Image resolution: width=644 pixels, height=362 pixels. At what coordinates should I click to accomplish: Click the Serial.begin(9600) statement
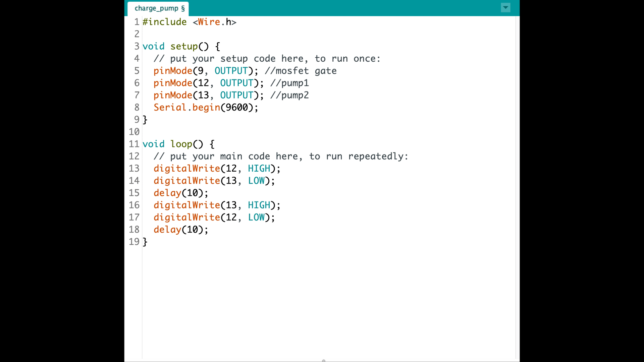(205, 107)
